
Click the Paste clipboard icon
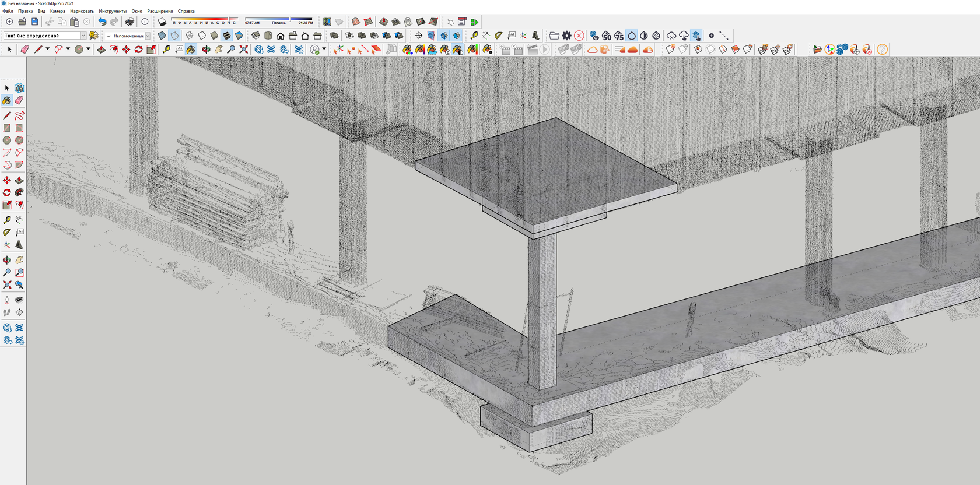coord(74,22)
